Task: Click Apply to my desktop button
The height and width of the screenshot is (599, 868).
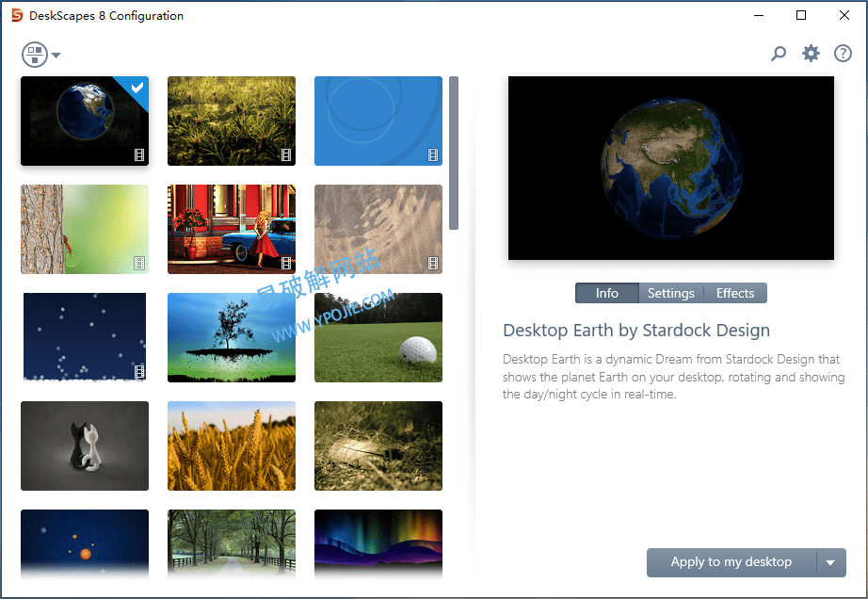Action: pos(731,562)
